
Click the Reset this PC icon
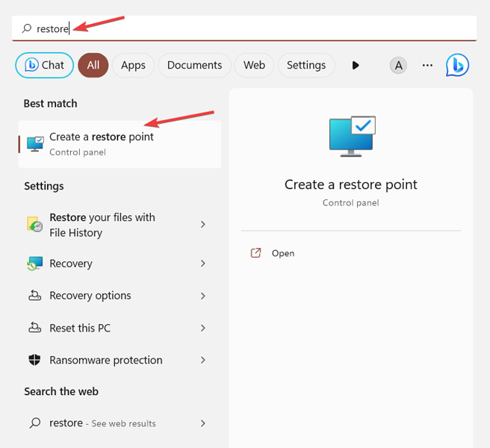(x=34, y=328)
